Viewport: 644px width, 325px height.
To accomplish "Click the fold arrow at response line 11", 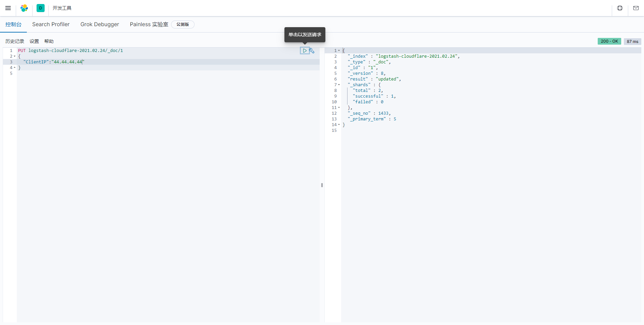I will pyautogui.click(x=339, y=108).
